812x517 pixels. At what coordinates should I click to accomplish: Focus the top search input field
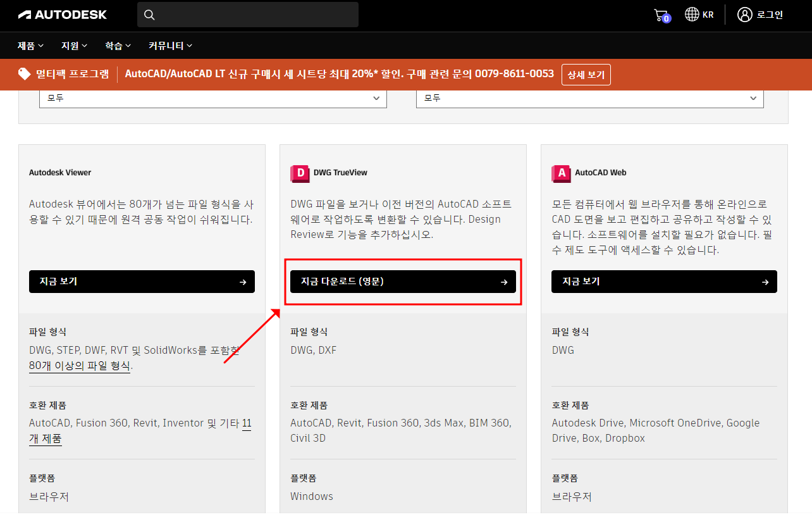click(x=248, y=15)
